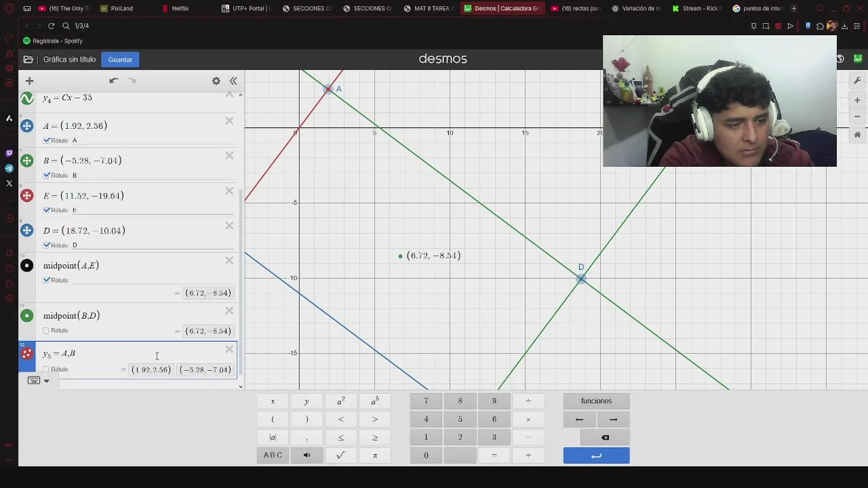Screen dimensions: 868x488
Task: Toggle point E red icon
Action: click(x=27, y=196)
